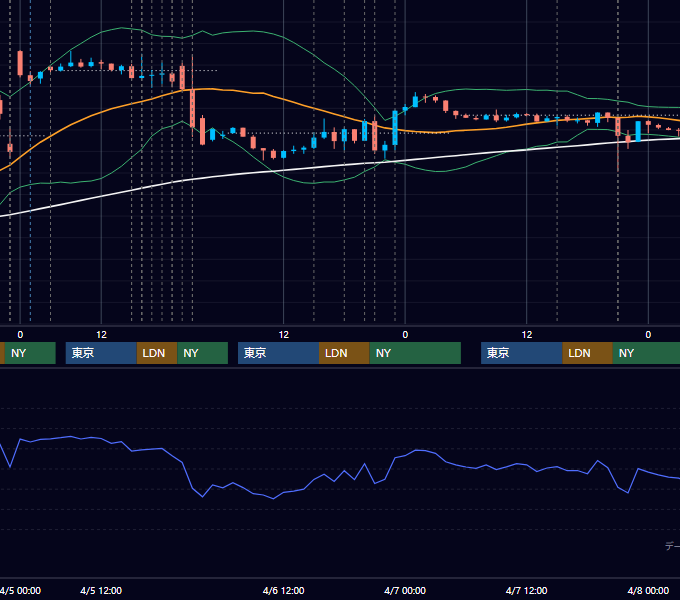Select the 4/7 東京 session block
680x600 pixels.
(522, 353)
